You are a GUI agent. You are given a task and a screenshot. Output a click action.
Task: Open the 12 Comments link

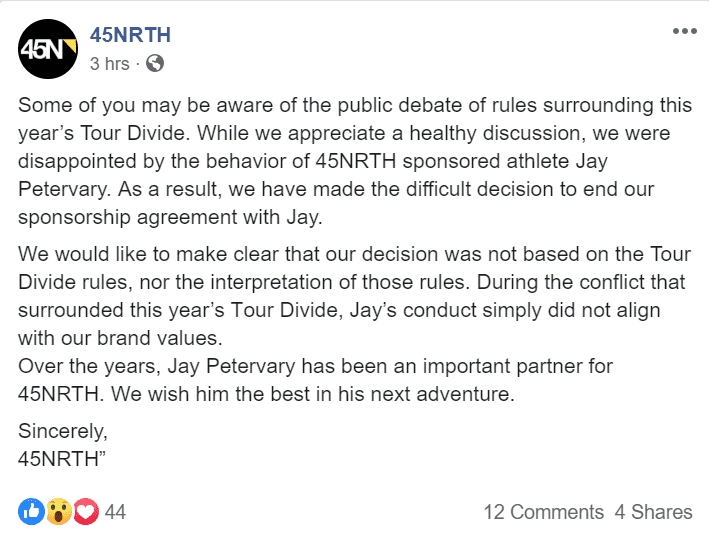click(544, 512)
